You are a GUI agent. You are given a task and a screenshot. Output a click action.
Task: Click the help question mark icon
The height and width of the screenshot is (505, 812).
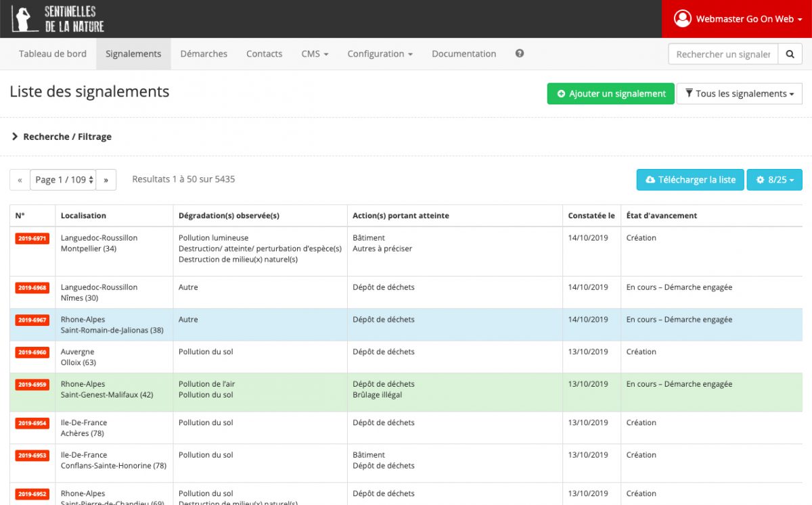click(520, 53)
